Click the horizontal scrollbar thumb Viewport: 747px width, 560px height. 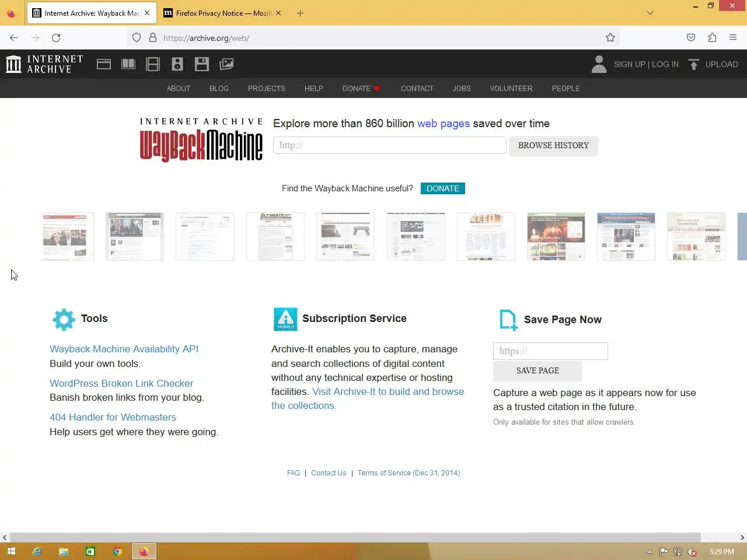click(355, 537)
